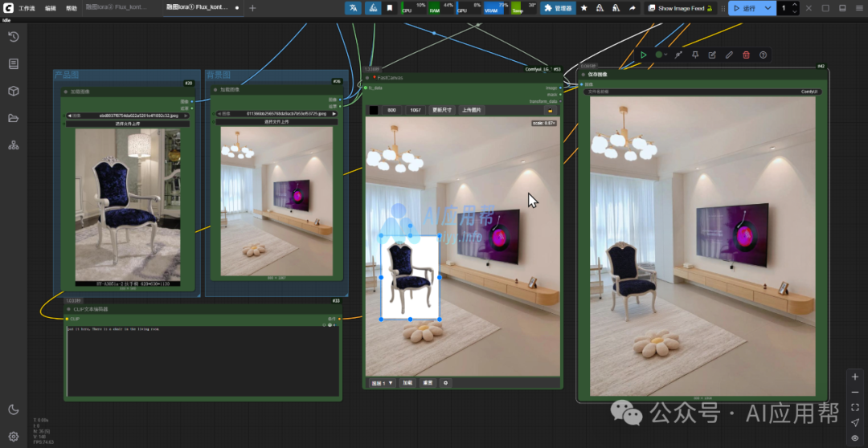Viewport: 868px width, 448px height.
Task: Open the model library cube icon
Action: (14, 92)
